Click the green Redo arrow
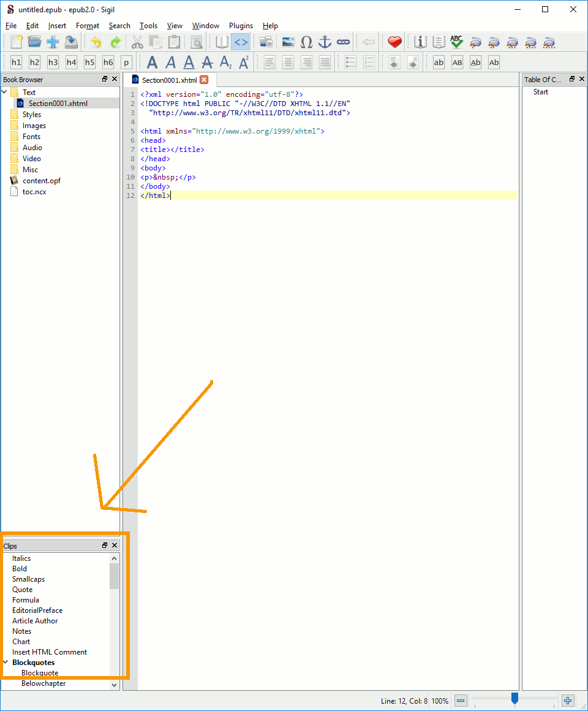588x711 pixels. point(116,42)
